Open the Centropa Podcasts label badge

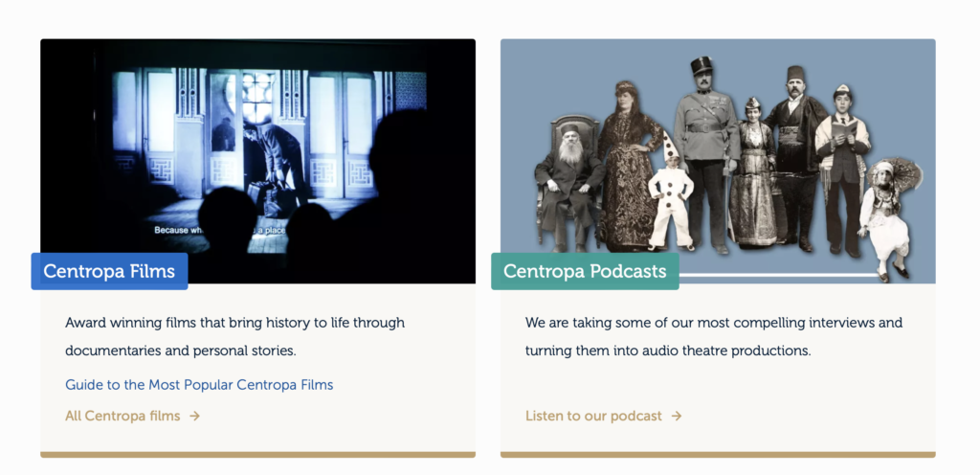coord(585,271)
